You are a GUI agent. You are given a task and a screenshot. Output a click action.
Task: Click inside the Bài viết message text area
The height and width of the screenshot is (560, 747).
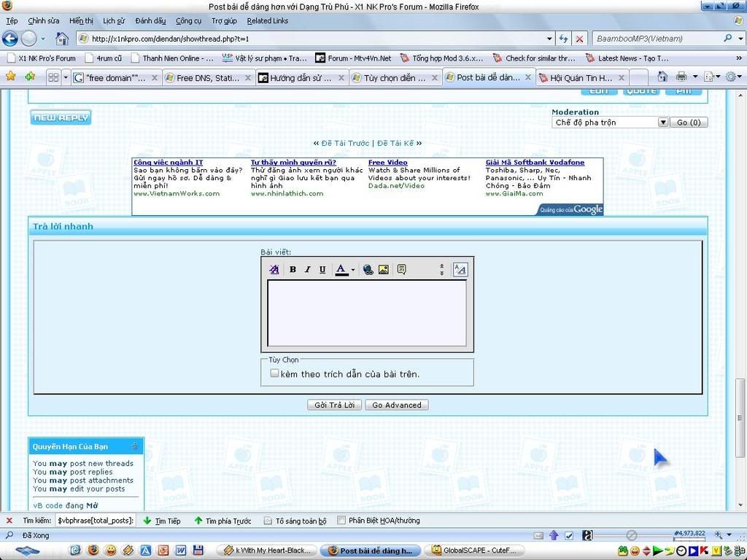point(367,313)
